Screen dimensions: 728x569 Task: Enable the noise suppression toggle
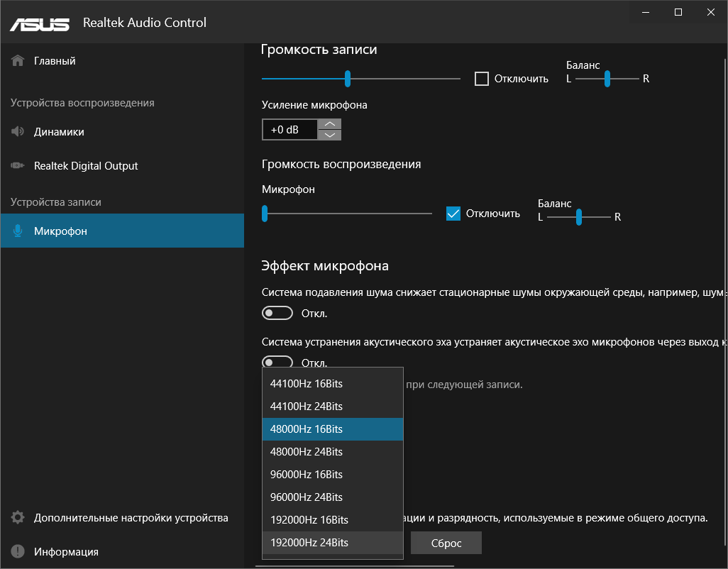coord(277,314)
